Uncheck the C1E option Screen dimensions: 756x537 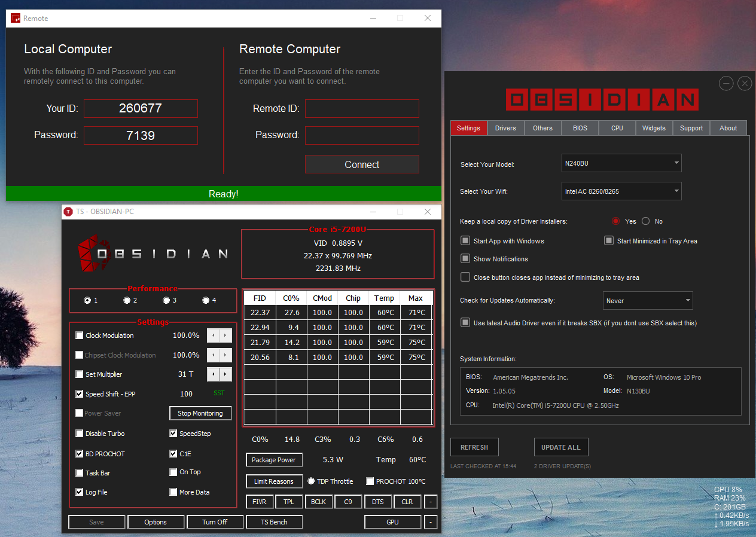(x=173, y=454)
